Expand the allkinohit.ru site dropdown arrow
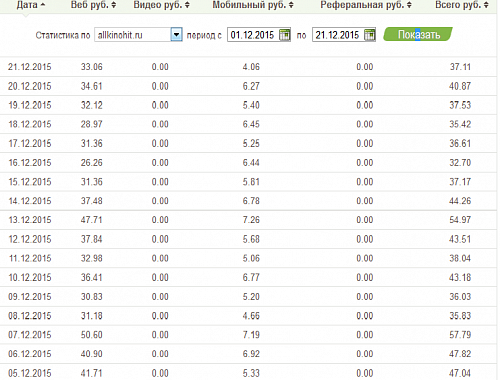500x380 pixels. [x=176, y=35]
